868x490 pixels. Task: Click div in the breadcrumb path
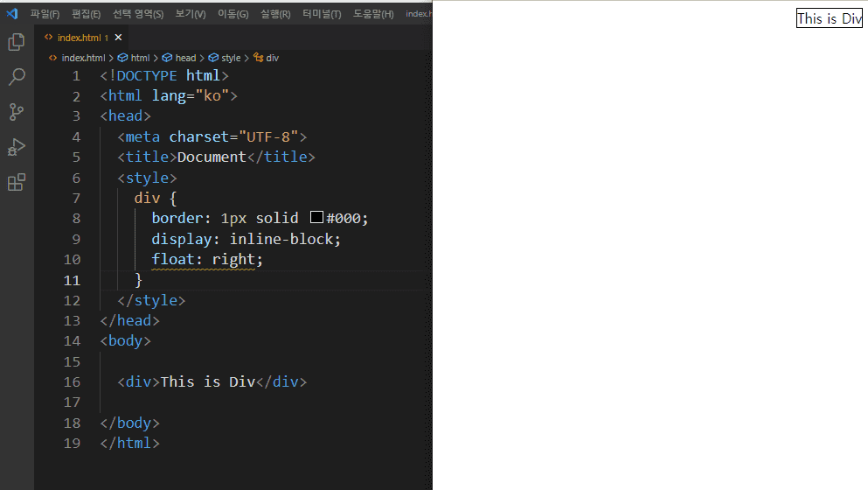point(273,58)
